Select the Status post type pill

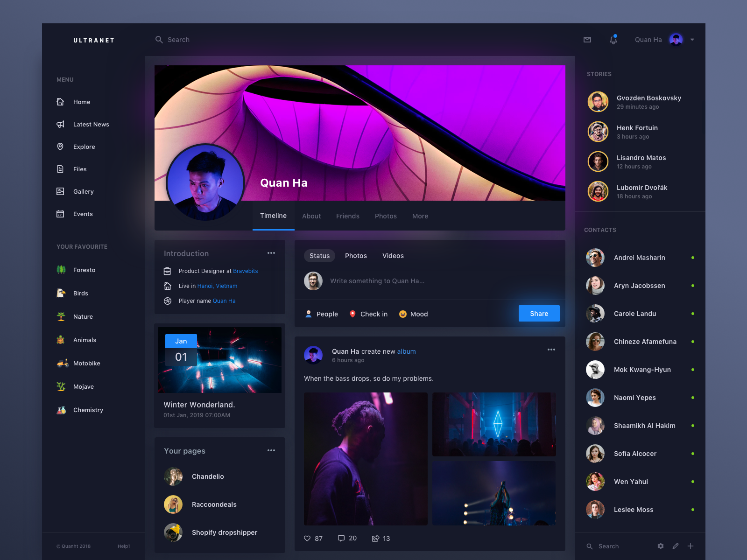tap(319, 256)
